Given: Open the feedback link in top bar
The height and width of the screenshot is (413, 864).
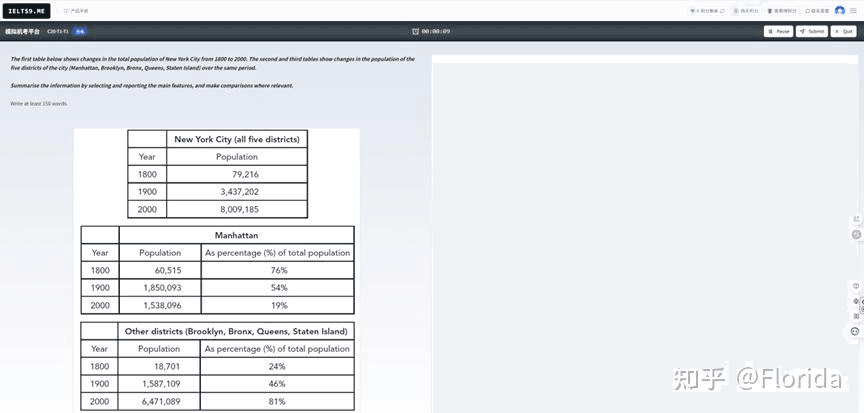Looking at the screenshot, I should 817,11.
